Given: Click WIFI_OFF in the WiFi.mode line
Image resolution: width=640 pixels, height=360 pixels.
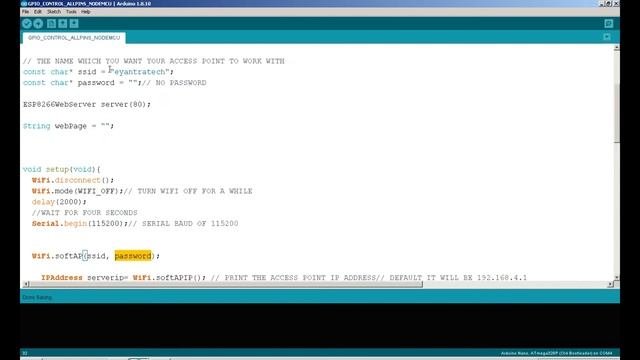Looking at the screenshot, I should pos(96,191).
